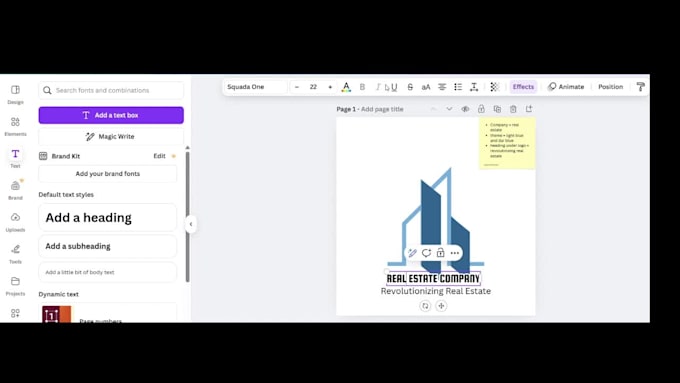This screenshot has height=383, width=680.
Task: Click Magic Write icon in floating toolbar
Action: tap(412, 253)
